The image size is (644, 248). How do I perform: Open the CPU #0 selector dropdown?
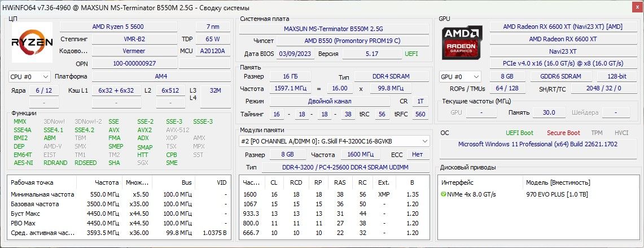coord(29,76)
